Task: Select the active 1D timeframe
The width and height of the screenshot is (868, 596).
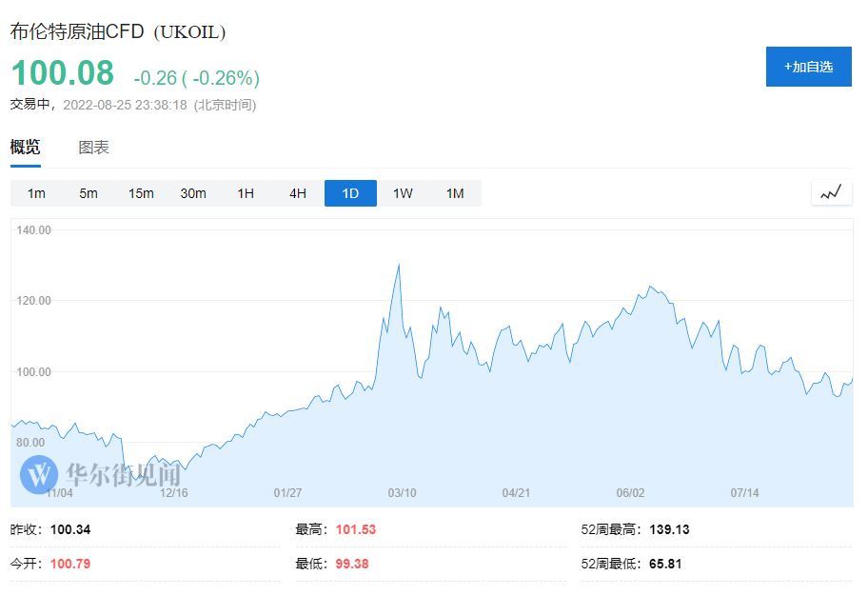Action: pyautogui.click(x=350, y=193)
